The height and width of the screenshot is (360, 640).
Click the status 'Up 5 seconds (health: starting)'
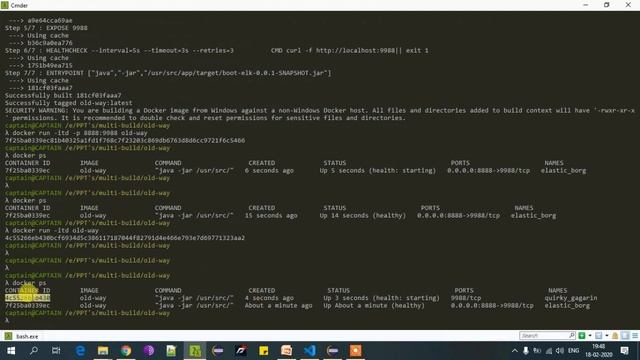378,171
